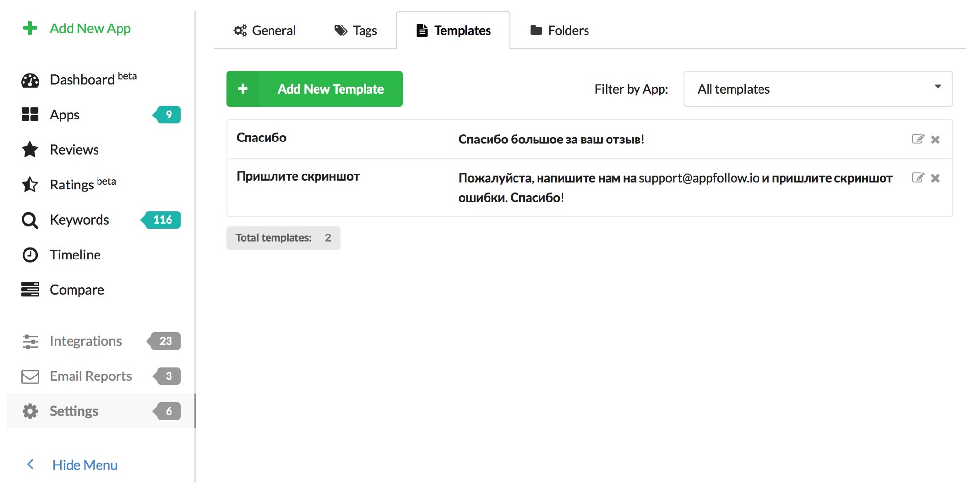
Task: Switch to the General tab
Action: [265, 31]
